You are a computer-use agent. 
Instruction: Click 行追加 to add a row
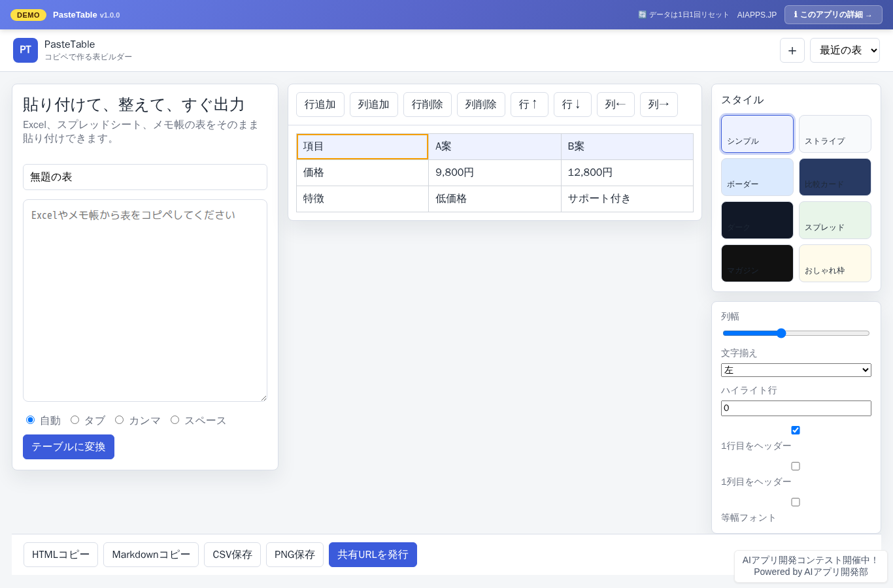pos(320,105)
